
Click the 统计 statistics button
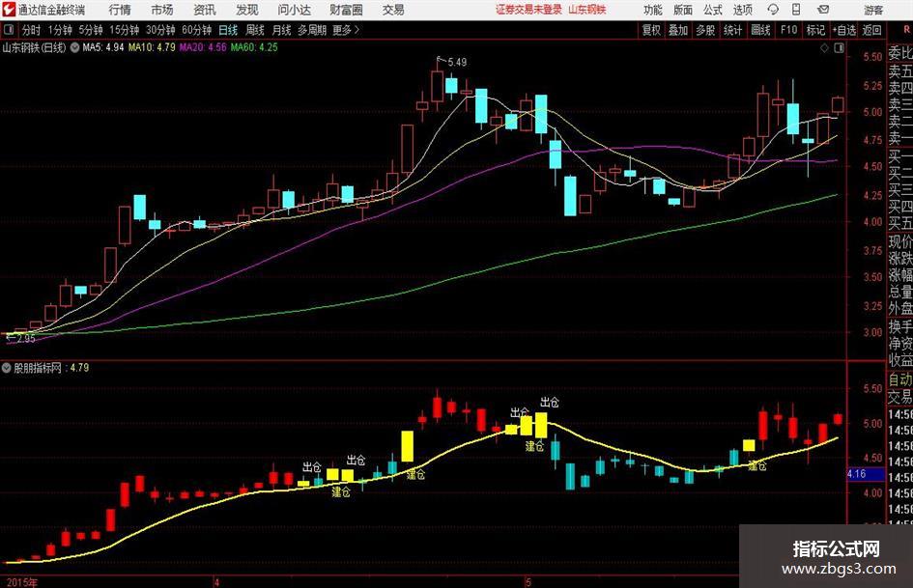point(733,30)
